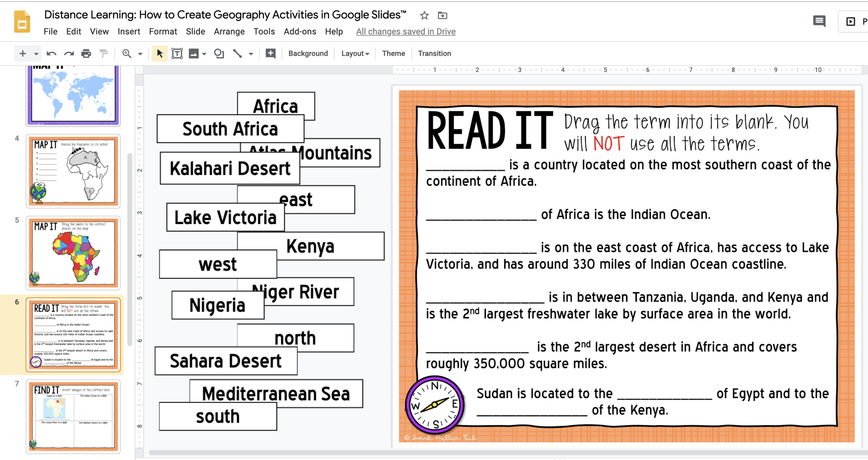Choose the Select arrow cursor tool
This screenshot has width=868, height=460.
pyautogui.click(x=160, y=53)
